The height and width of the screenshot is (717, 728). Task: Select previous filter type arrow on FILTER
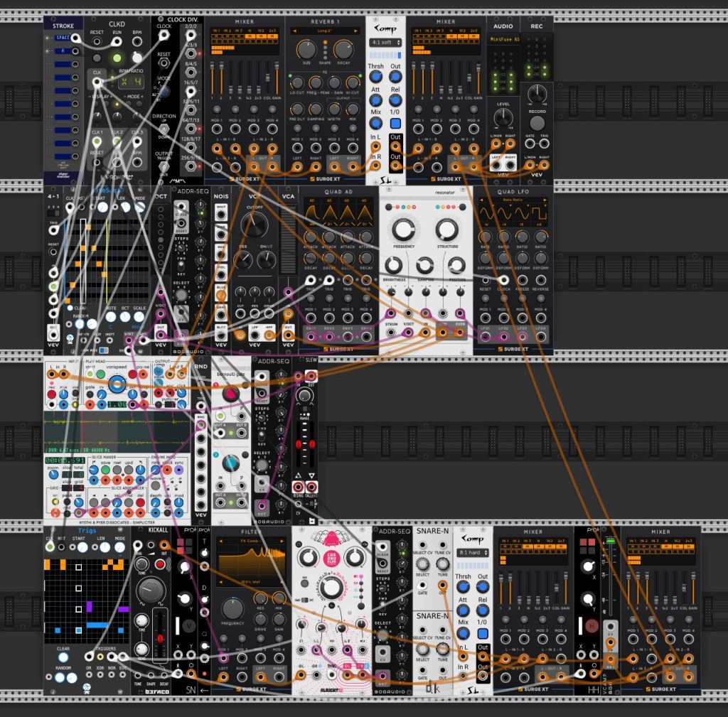[x=220, y=541]
